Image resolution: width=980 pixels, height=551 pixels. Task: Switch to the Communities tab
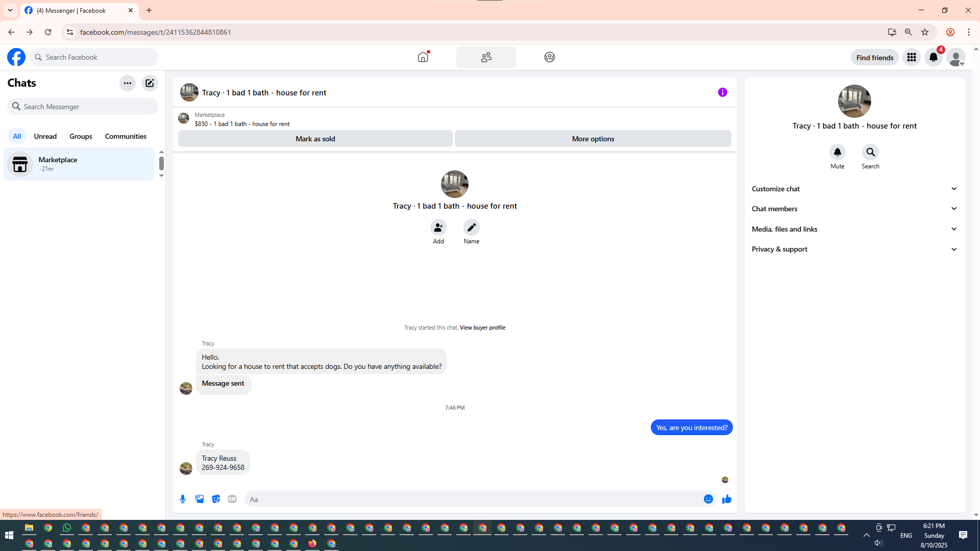126,136
